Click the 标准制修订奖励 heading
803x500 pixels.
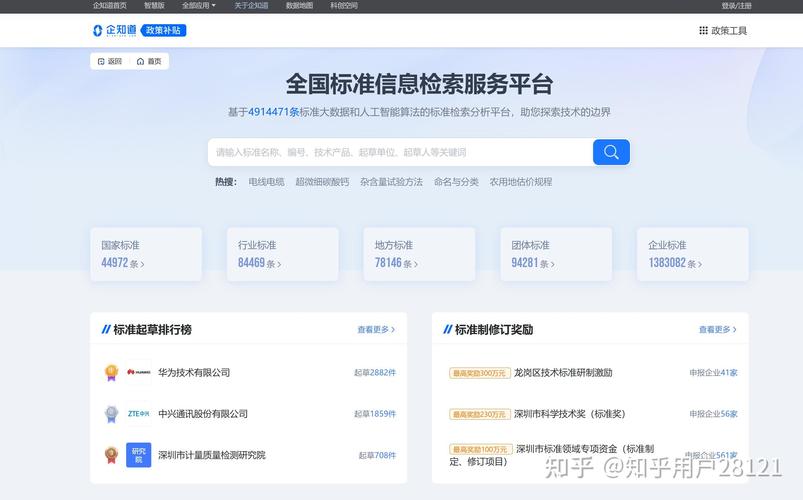coord(494,329)
